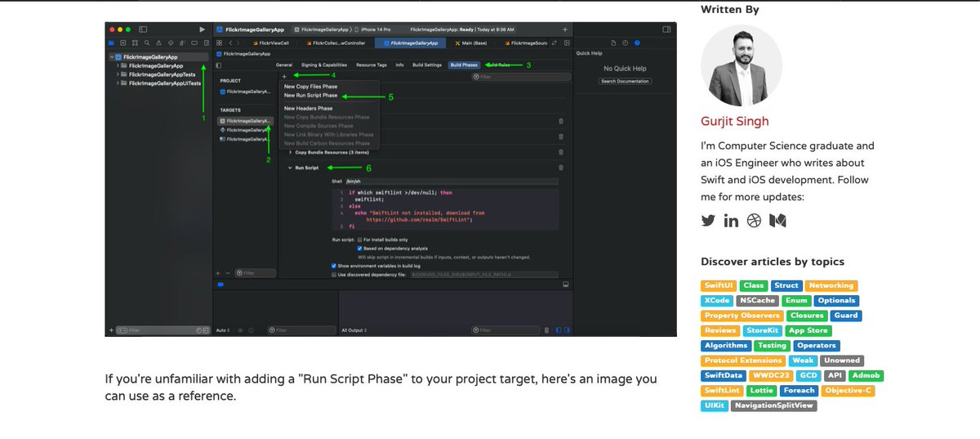The height and width of the screenshot is (439, 980).
Task: Open the Weak topic tag
Action: [803, 361]
